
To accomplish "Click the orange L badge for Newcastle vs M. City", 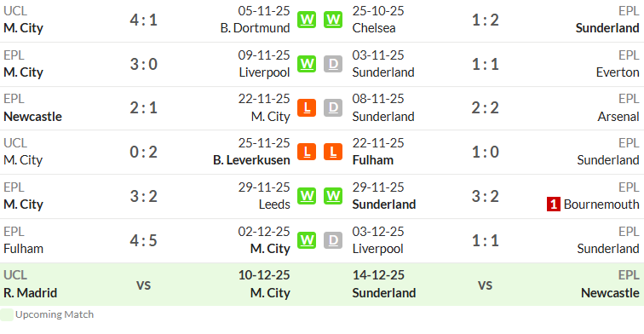I will tap(307, 108).
